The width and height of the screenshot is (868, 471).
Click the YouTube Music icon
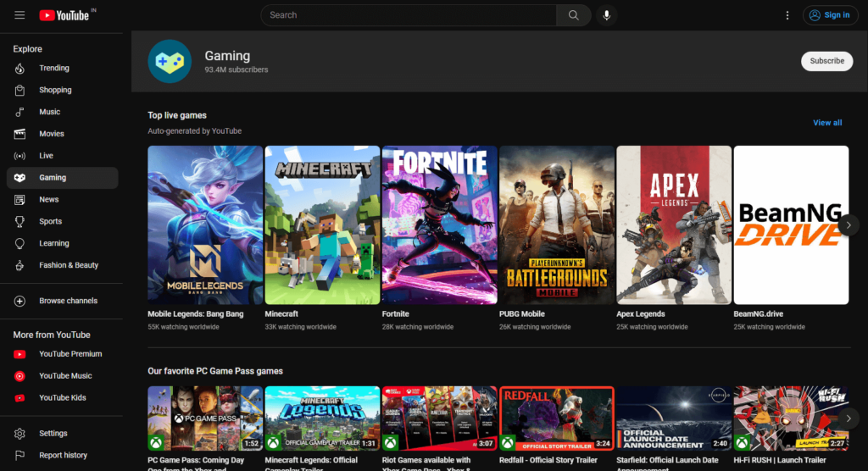pos(20,376)
